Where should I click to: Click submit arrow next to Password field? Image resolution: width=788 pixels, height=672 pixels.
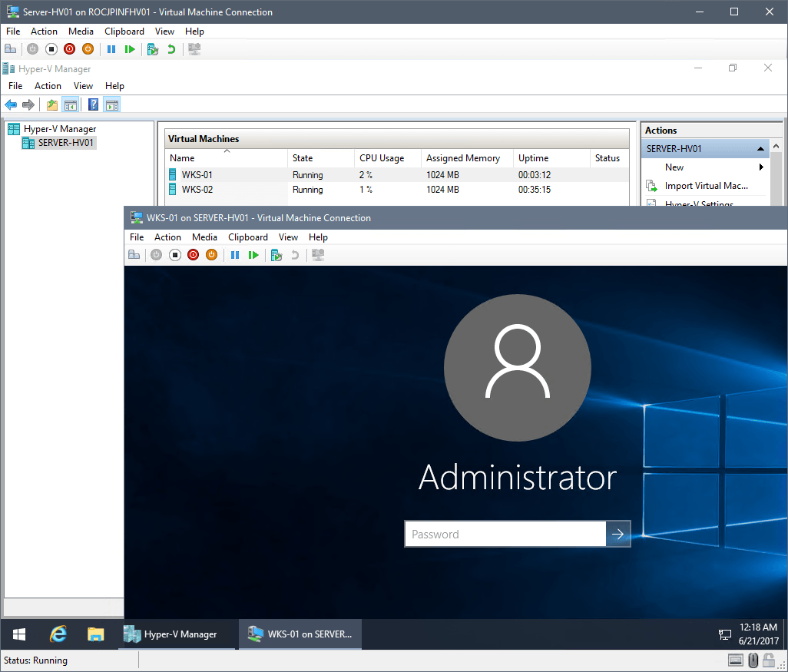tap(618, 534)
